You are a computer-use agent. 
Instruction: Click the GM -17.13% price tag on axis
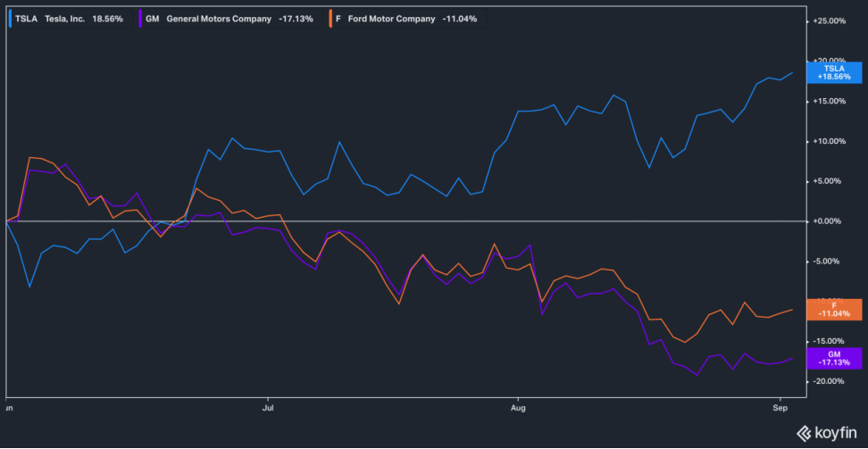click(834, 358)
